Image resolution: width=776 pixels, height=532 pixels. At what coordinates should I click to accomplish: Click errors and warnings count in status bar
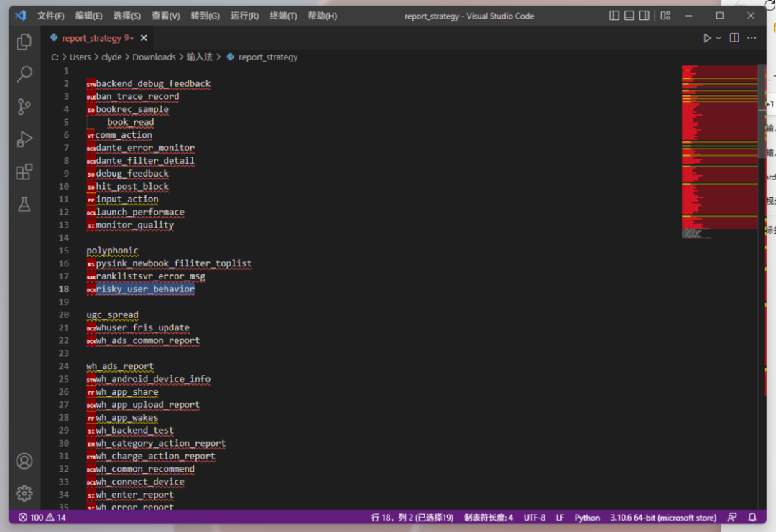coord(42,518)
